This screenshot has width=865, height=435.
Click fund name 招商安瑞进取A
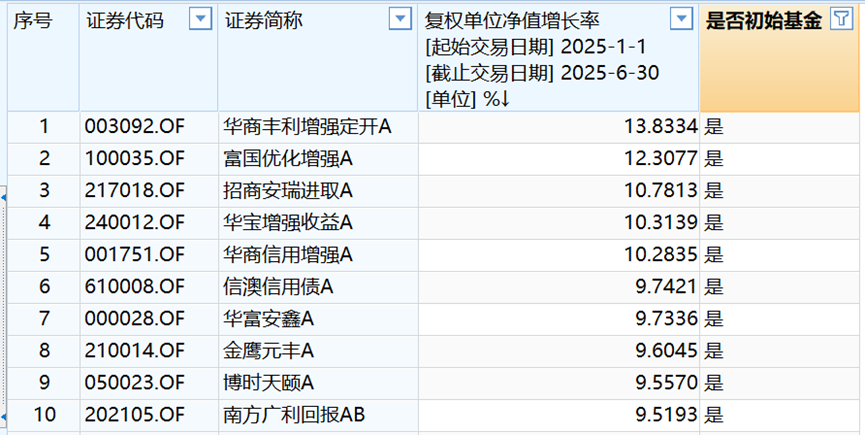pos(288,191)
